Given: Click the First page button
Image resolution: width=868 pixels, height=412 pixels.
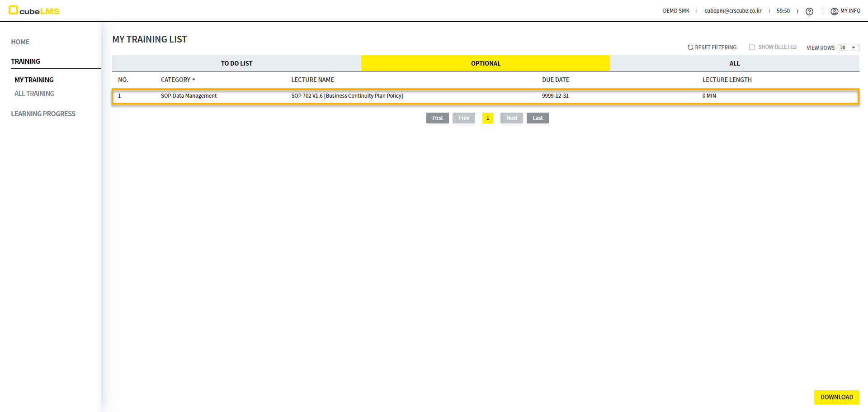Looking at the screenshot, I should click(x=437, y=118).
